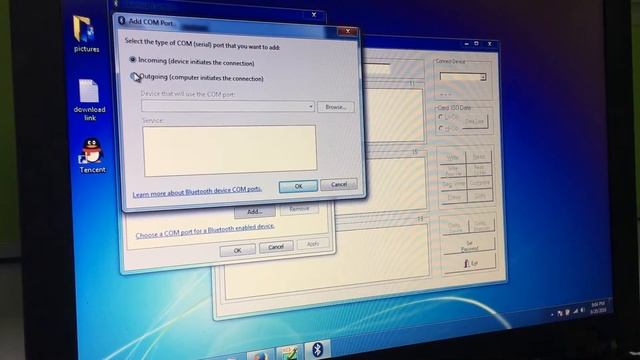Open the Action Center flag tray icon
The image size is (640, 360).
[560, 313]
